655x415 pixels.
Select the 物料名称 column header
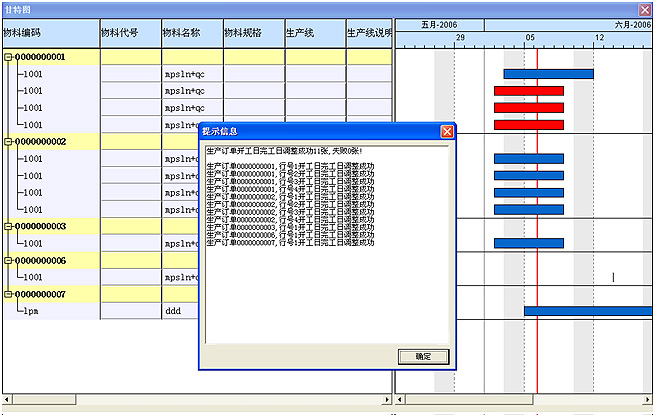pos(193,33)
